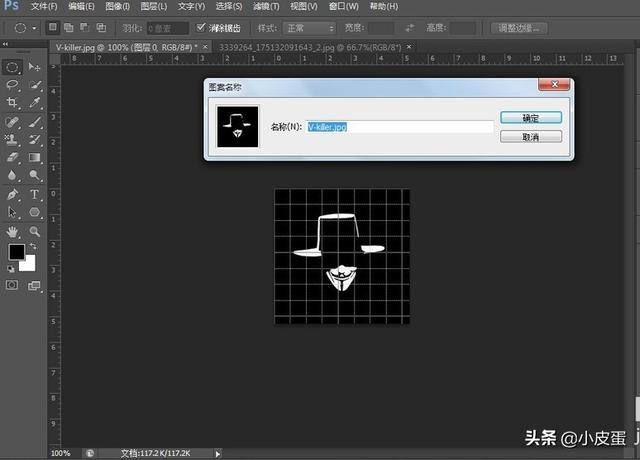Swap width and height values

tap(409, 28)
